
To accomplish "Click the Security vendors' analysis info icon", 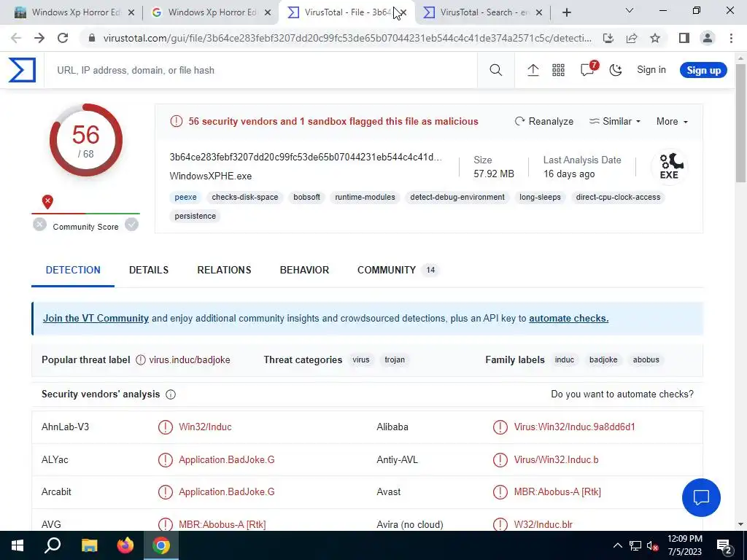I will [x=171, y=394].
